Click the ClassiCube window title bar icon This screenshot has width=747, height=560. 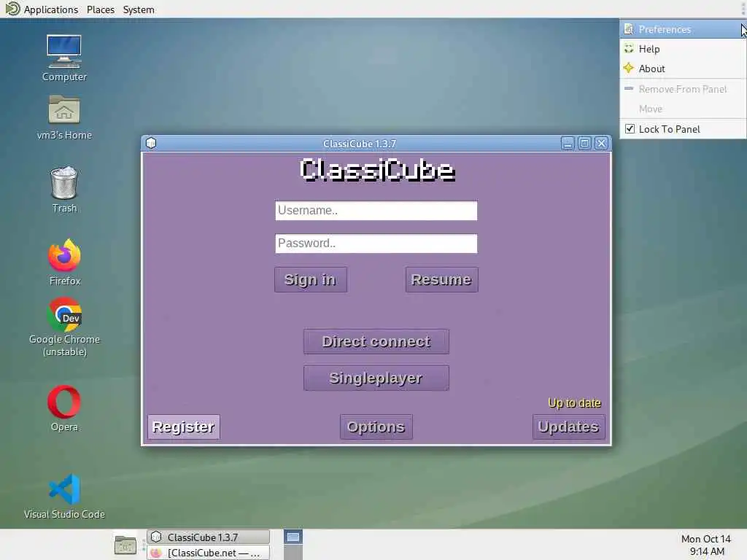coord(151,144)
